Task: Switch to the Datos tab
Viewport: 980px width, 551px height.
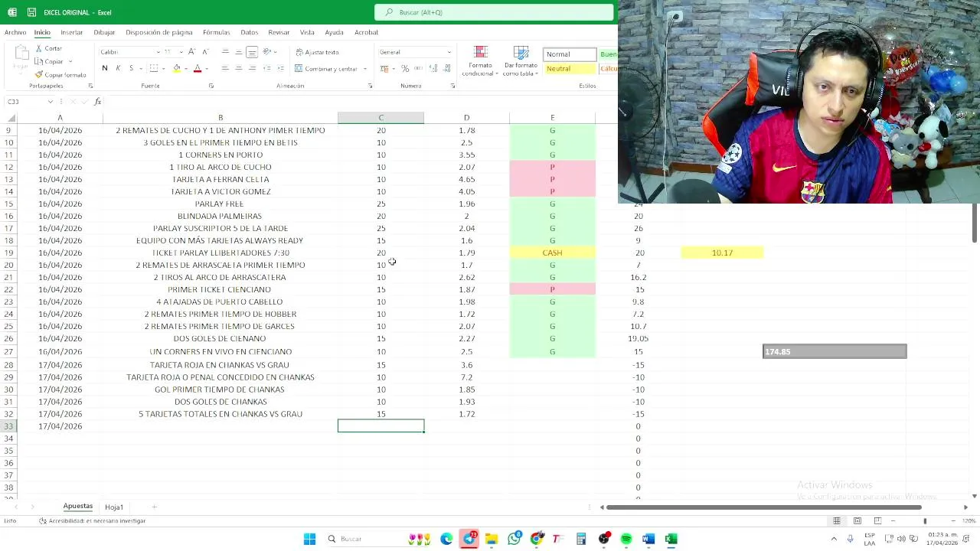Action: click(250, 32)
